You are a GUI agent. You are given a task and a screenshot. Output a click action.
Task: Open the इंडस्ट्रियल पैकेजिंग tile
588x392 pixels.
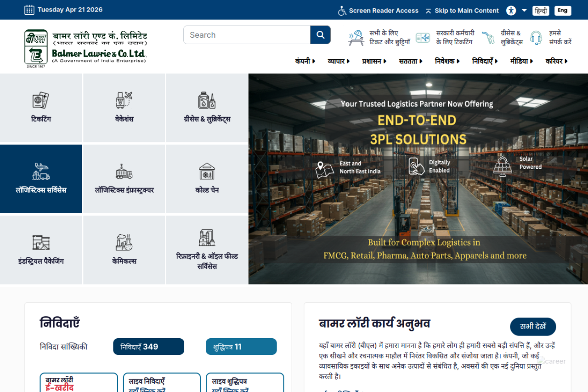click(41, 250)
